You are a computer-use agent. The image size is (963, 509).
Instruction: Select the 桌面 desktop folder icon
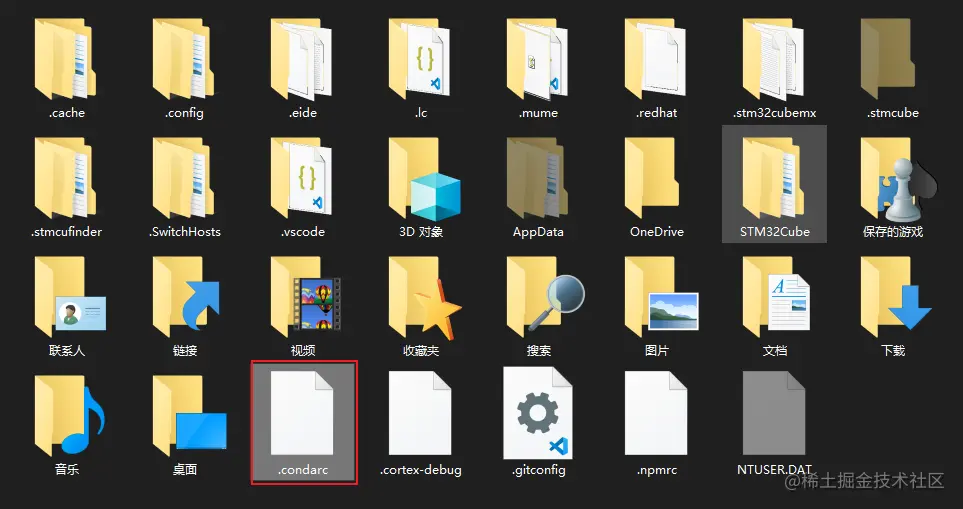tap(189, 414)
